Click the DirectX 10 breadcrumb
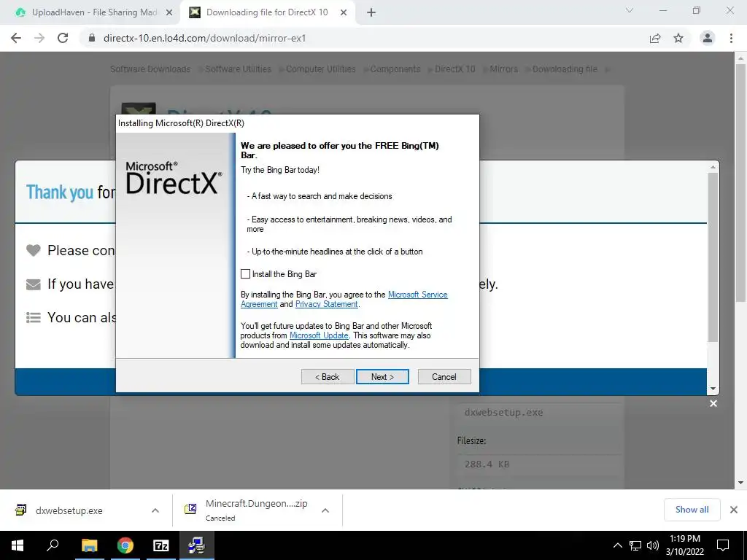747x560 pixels. point(455,69)
